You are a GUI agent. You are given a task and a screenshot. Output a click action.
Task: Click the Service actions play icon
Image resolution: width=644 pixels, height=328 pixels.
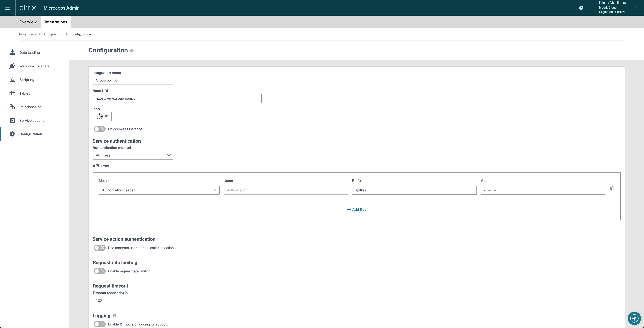[x=12, y=120]
